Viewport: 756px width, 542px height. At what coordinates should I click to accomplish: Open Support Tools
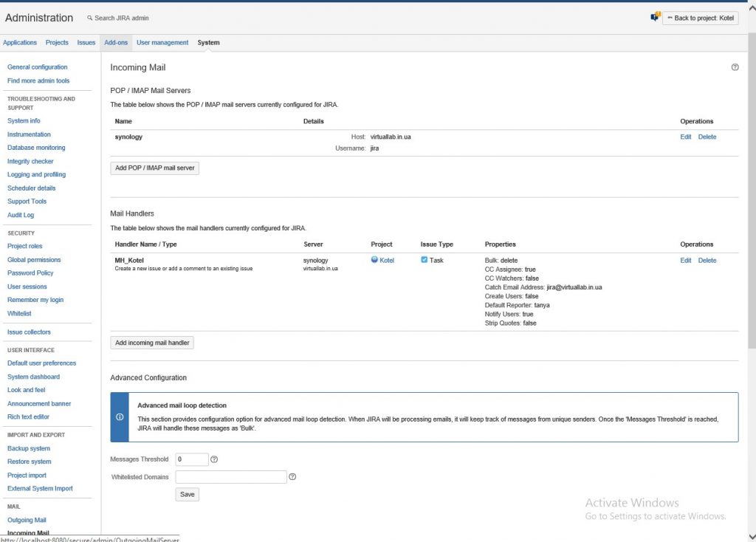tap(27, 202)
